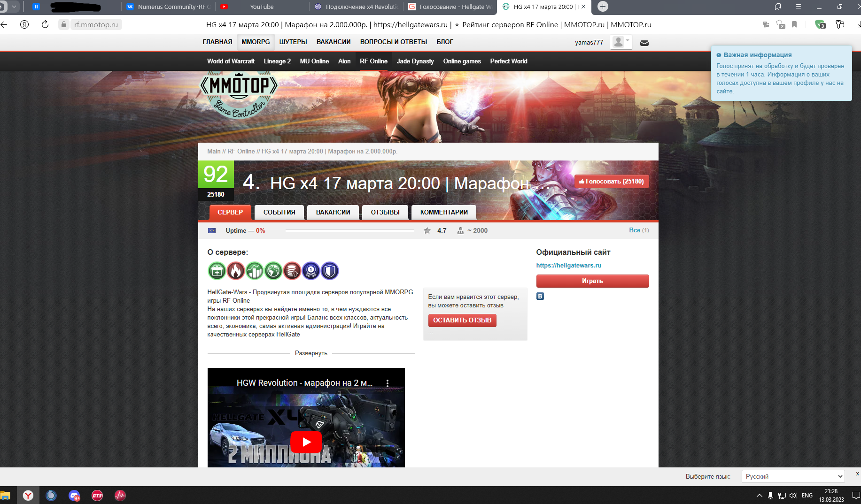Expand server description with Развернуть
Screen dimensions: 861x504
coord(311,353)
